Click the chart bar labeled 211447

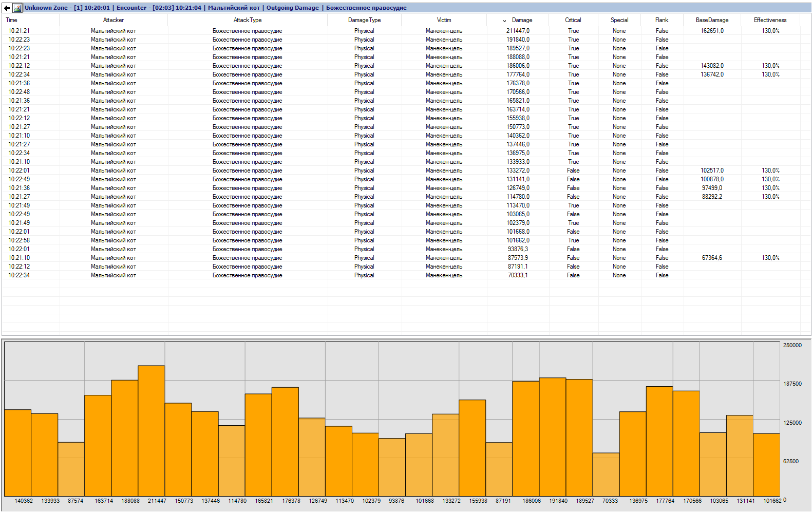152,431
